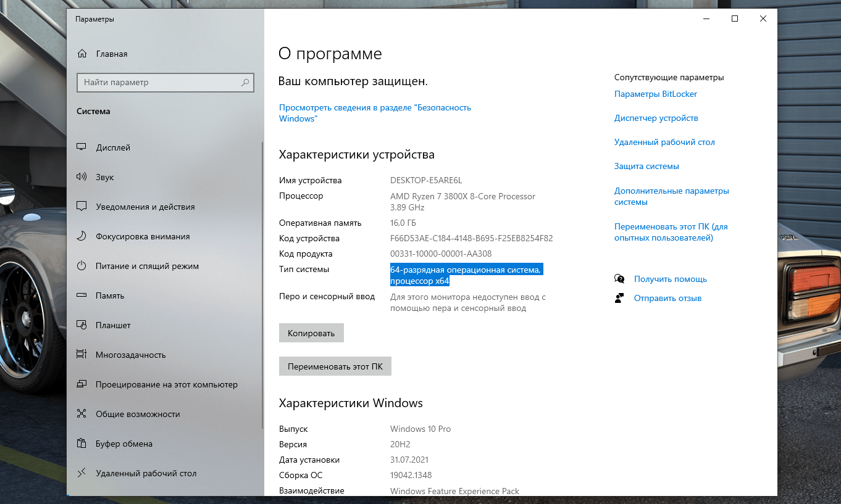Viewport: 841px width, 504px height.
Task: Click the Переименовать этот ПК button
Action: (x=335, y=366)
